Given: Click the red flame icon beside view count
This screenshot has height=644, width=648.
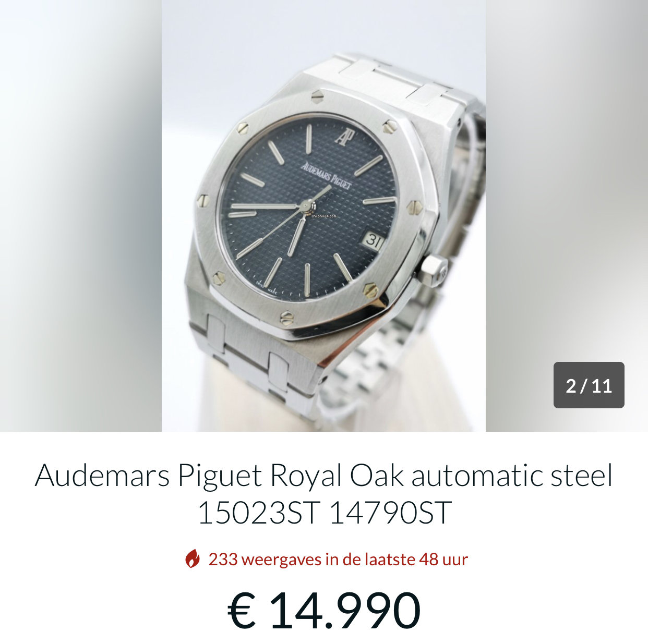Looking at the screenshot, I should [x=193, y=559].
